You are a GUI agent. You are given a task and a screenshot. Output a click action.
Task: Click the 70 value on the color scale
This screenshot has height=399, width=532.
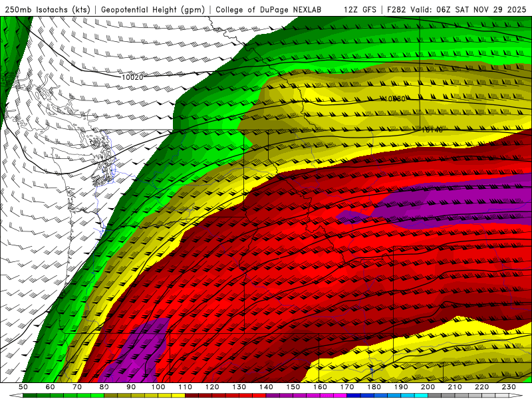[77, 387]
